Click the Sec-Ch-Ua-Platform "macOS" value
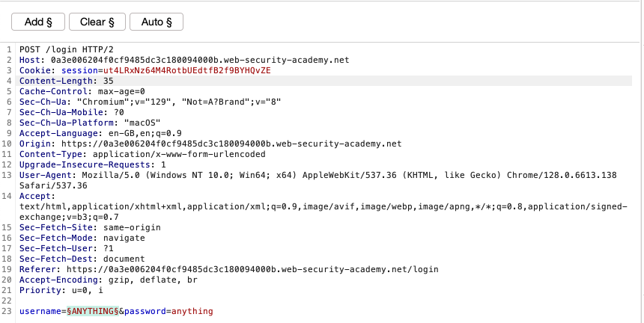644x323 pixels. point(143,123)
